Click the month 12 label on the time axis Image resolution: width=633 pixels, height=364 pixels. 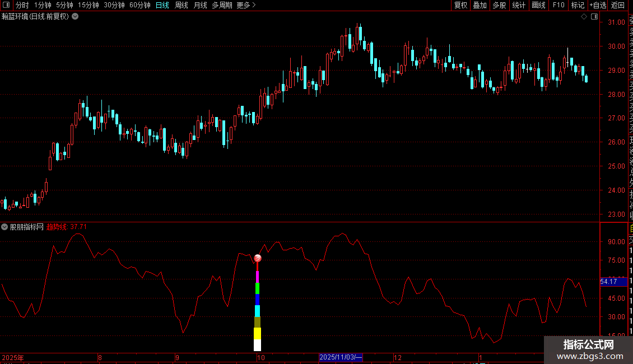(x=398, y=357)
